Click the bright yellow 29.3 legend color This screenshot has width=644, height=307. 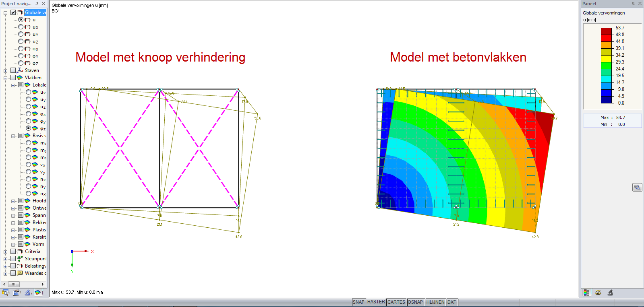pyautogui.click(x=607, y=58)
